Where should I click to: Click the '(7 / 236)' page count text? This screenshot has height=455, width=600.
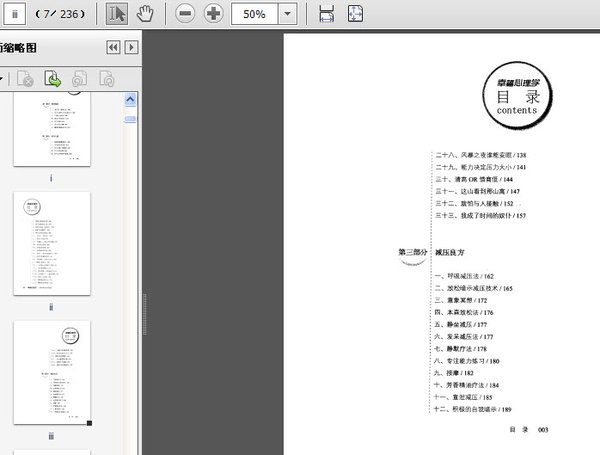point(60,14)
